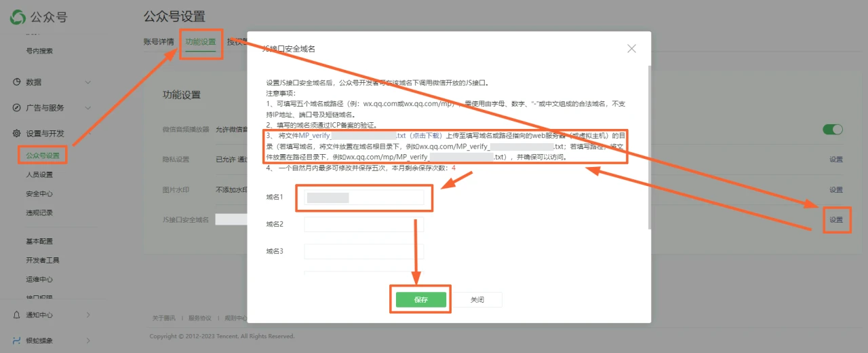Expand the 数据 sidebar section chevron
This screenshot has height=353, width=868.
(x=88, y=82)
